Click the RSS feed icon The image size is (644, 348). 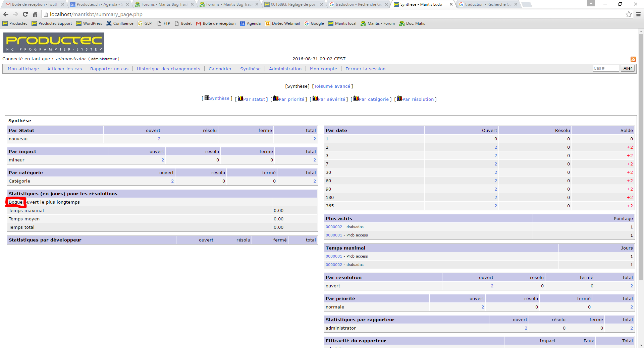(633, 59)
